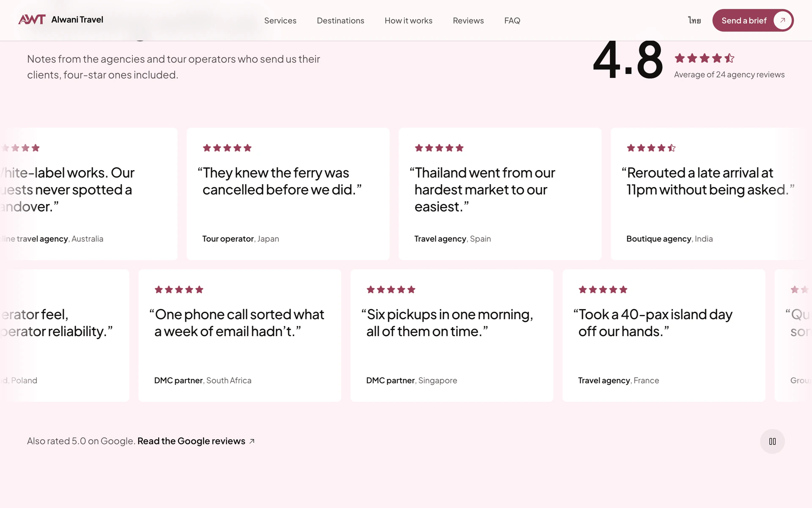Pause the review carousel
This screenshot has width=812, height=508.
pos(772,442)
